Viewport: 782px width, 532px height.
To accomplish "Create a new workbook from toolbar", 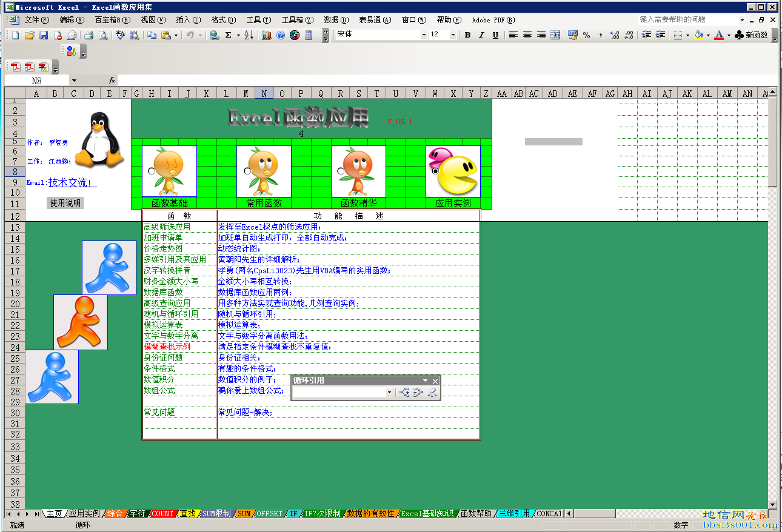I will (15, 35).
